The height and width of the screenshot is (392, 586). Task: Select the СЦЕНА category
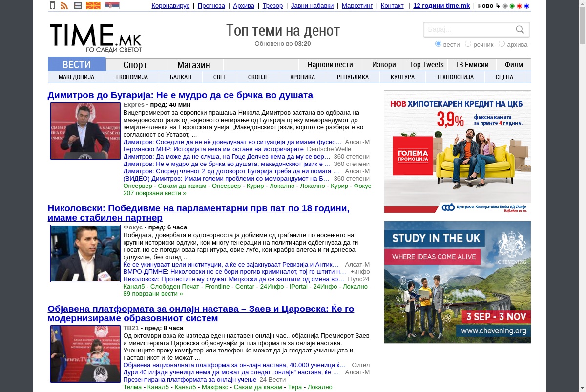pyautogui.click(x=504, y=77)
